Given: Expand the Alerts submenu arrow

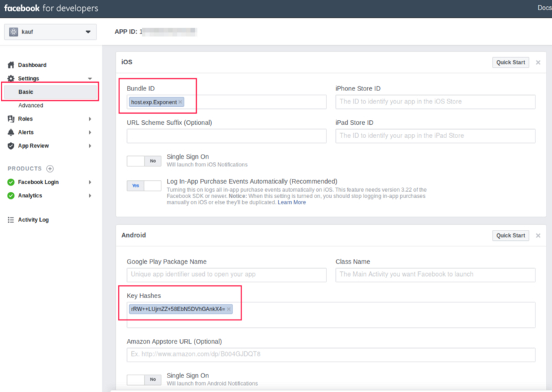Looking at the screenshot, I should 90,133.
